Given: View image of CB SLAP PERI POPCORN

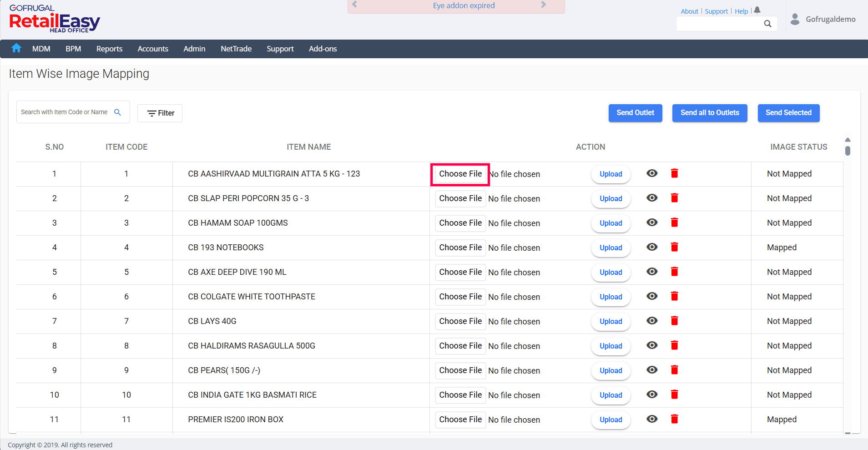Looking at the screenshot, I should [652, 198].
